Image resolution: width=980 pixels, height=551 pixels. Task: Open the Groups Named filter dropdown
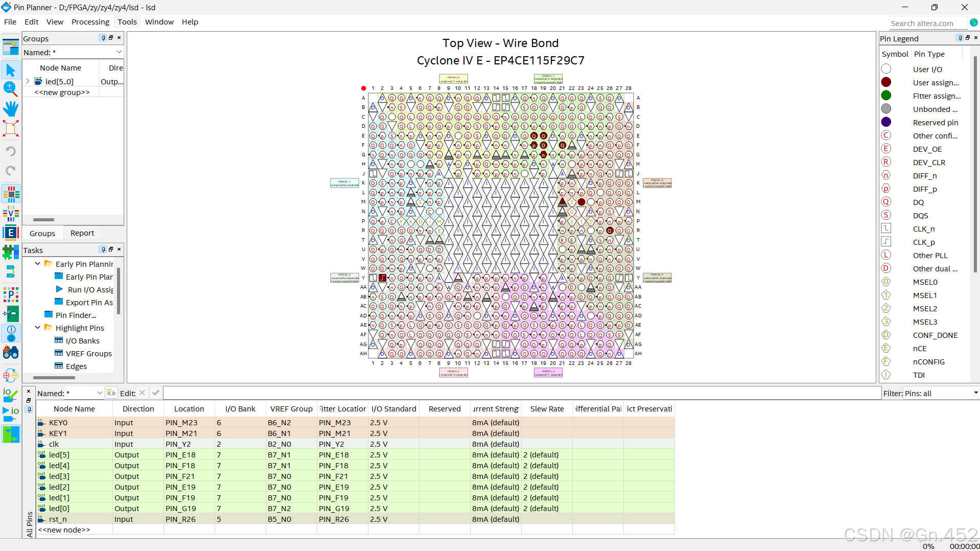[x=119, y=52]
